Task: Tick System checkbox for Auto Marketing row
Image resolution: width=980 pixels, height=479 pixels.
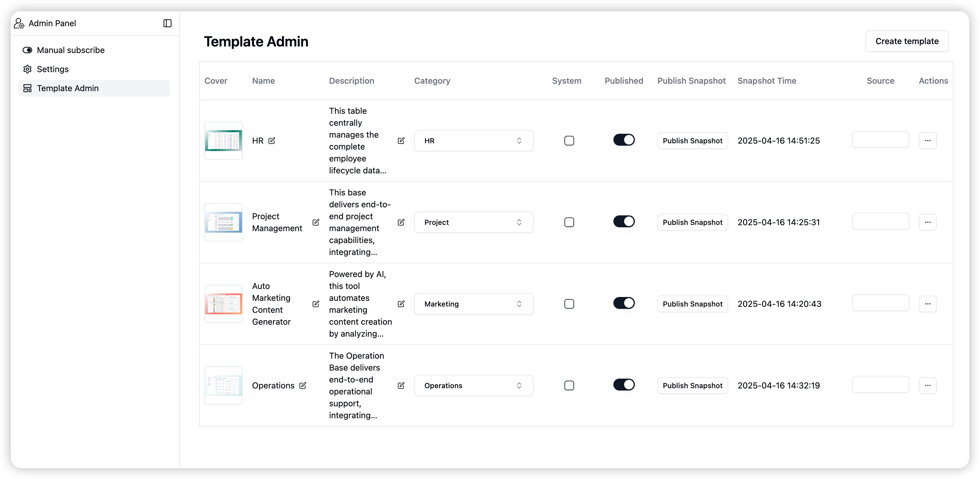Action: coord(569,304)
